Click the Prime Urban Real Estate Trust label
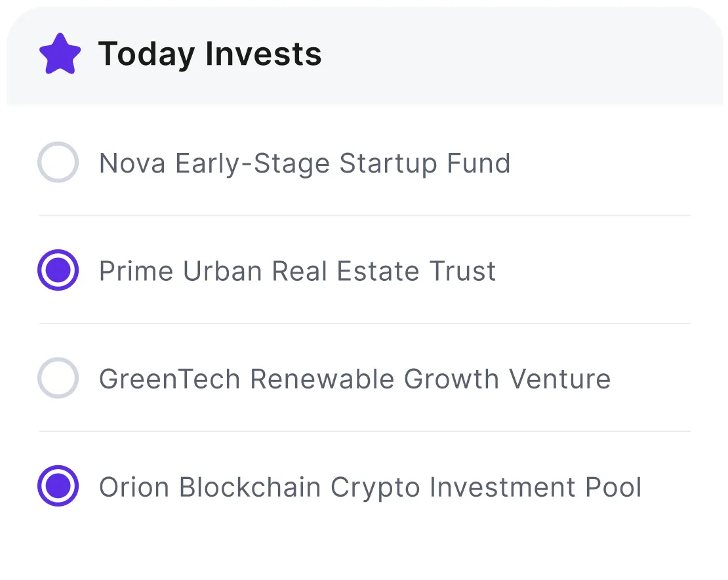Image resolution: width=728 pixels, height=580 pixels. pyautogui.click(x=297, y=271)
